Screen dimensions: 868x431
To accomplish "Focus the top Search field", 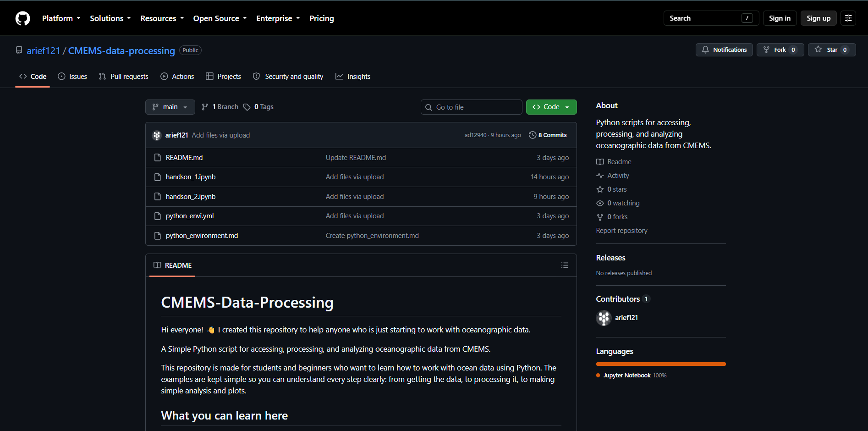I will [x=711, y=18].
